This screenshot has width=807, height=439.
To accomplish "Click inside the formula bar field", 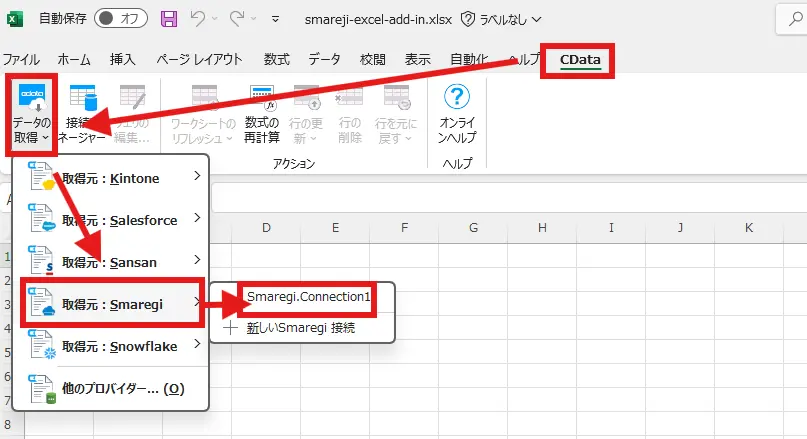I will 509,198.
